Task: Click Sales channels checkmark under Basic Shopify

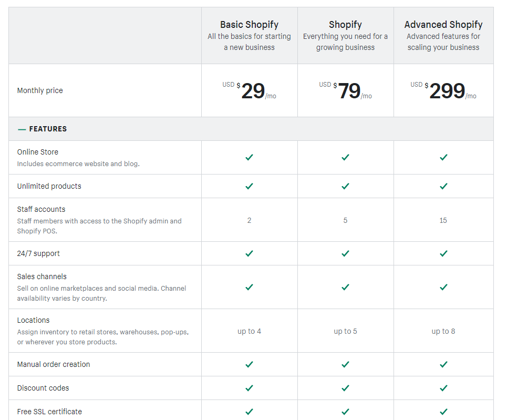Action: (x=249, y=287)
